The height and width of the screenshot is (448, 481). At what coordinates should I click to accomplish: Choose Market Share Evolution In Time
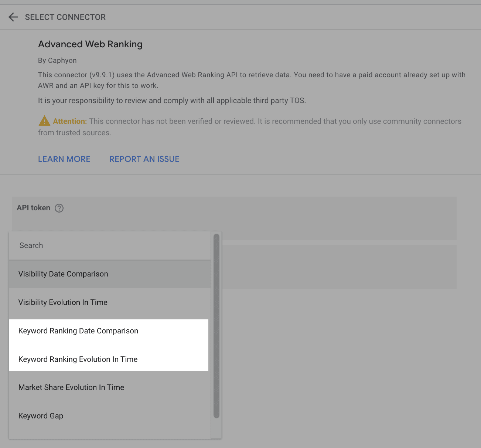(110, 387)
